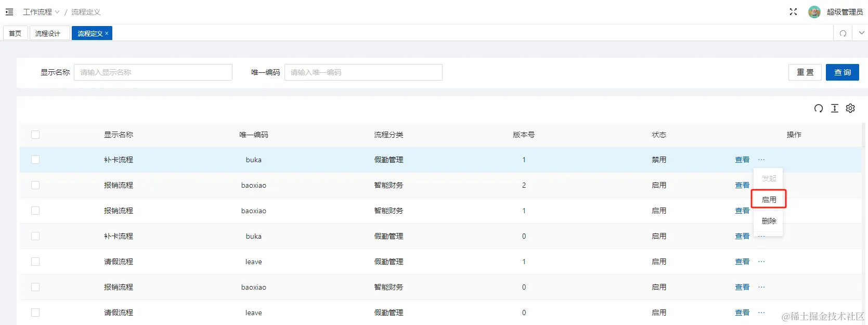The width and height of the screenshot is (868, 325).
Task: View 报销流程 baoxiao version 1
Action: click(742, 211)
